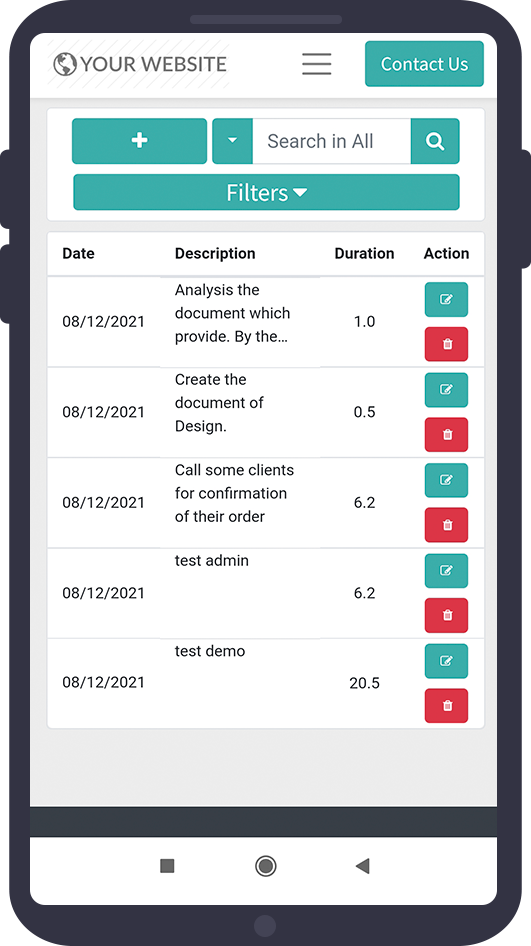Edit the 'test admin' entry

click(447, 571)
